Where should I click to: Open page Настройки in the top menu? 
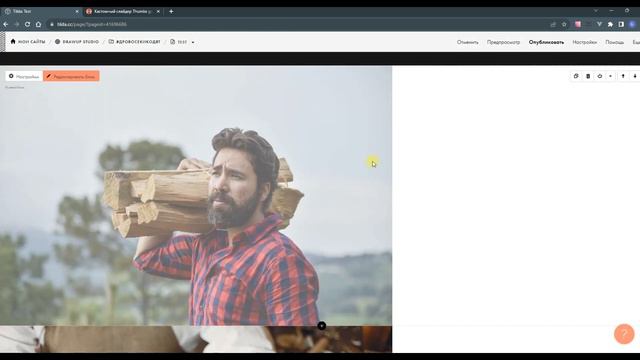tap(584, 42)
